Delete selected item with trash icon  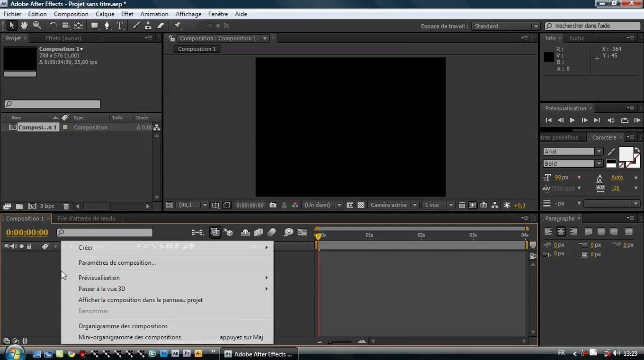coord(66,206)
